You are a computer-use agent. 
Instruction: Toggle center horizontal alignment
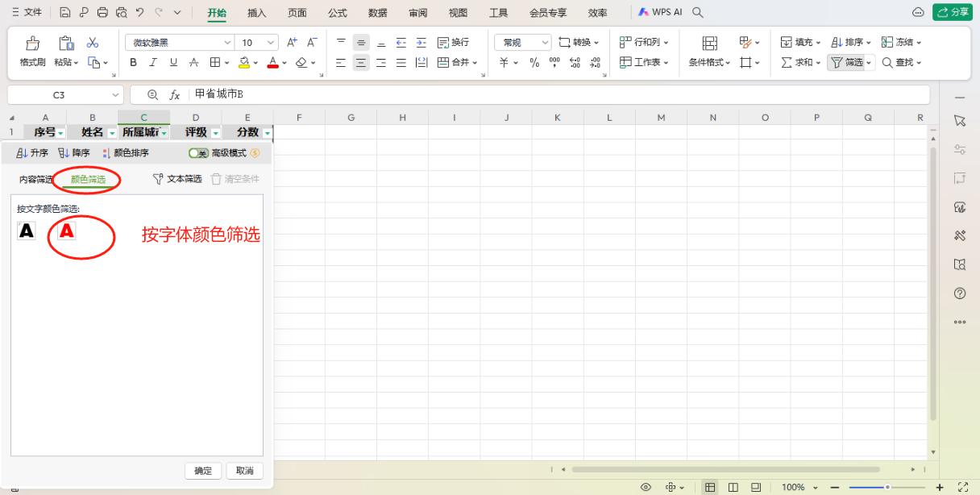[x=363, y=62]
